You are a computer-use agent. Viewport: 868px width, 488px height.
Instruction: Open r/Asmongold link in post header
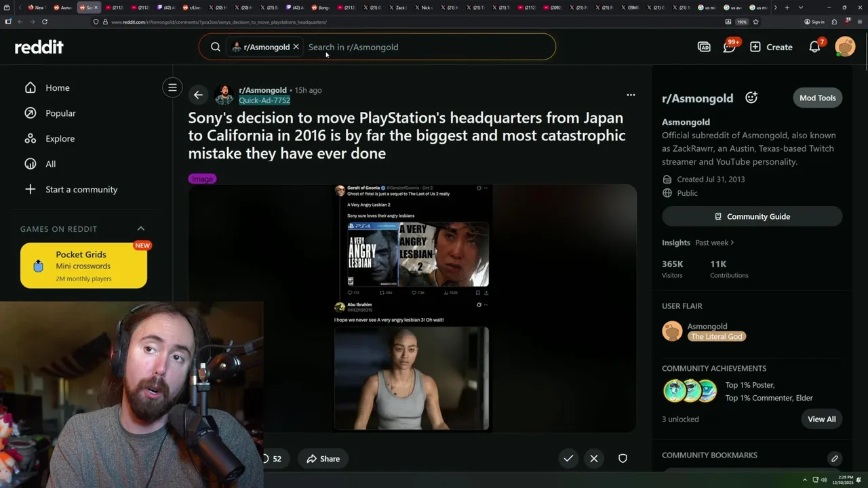pos(262,90)
